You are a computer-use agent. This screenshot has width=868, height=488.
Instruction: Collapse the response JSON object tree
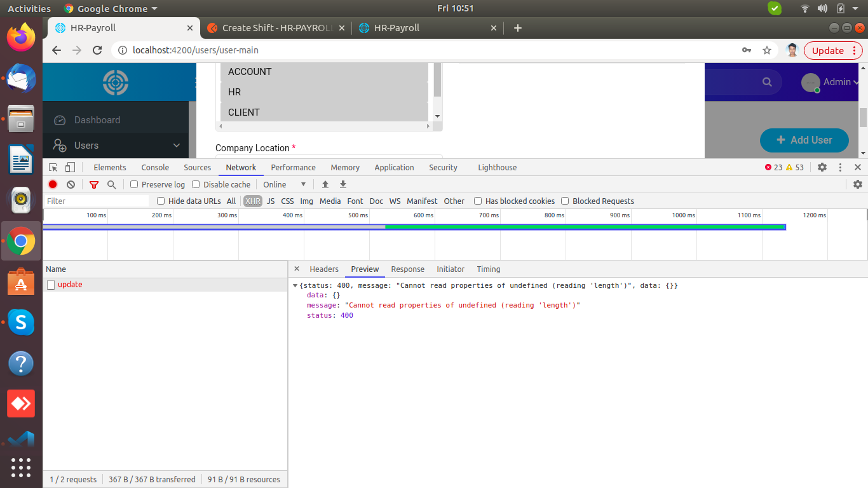[x=295, y=286]
